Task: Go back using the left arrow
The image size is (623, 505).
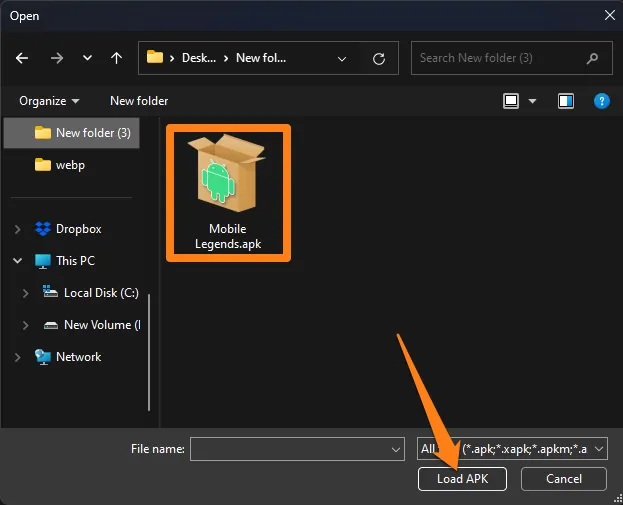Action: (22, 58)
